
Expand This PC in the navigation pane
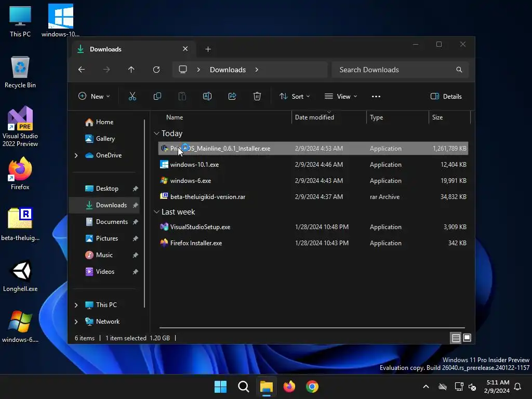pos(76,305)
